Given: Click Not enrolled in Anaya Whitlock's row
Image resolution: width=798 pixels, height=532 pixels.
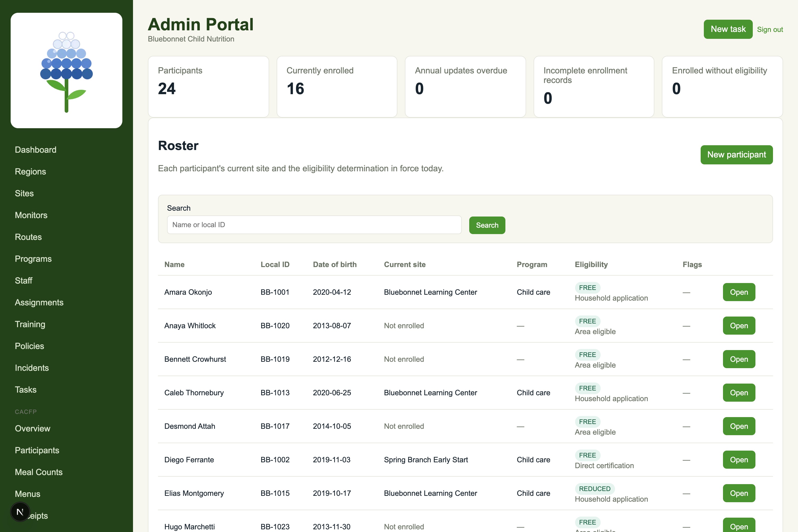Looking at the screenshot, I should [x=404, y=326].
